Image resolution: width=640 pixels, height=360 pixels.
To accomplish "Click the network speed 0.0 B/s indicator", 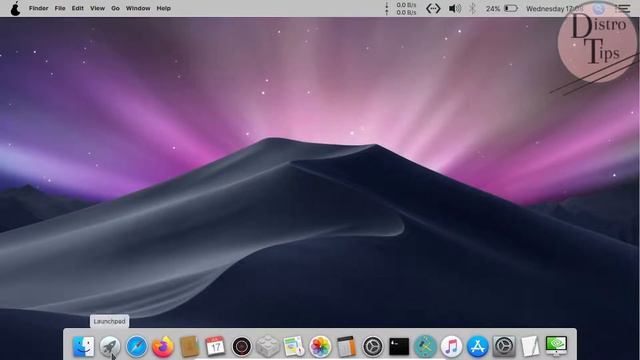I will [401, 9].
